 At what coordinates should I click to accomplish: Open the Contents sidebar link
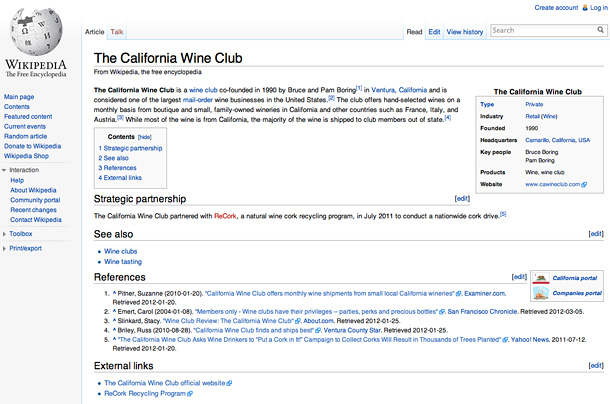[x=17, y=107]
